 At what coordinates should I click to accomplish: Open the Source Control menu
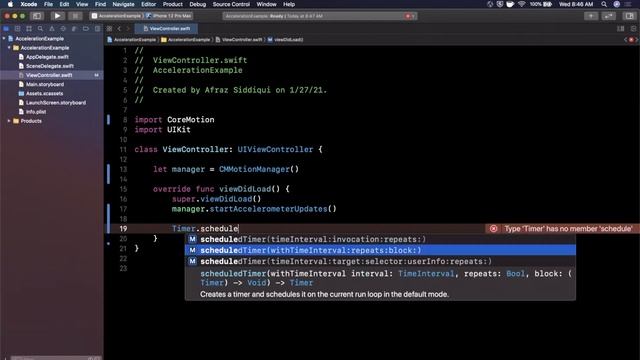tap(231, 4)
